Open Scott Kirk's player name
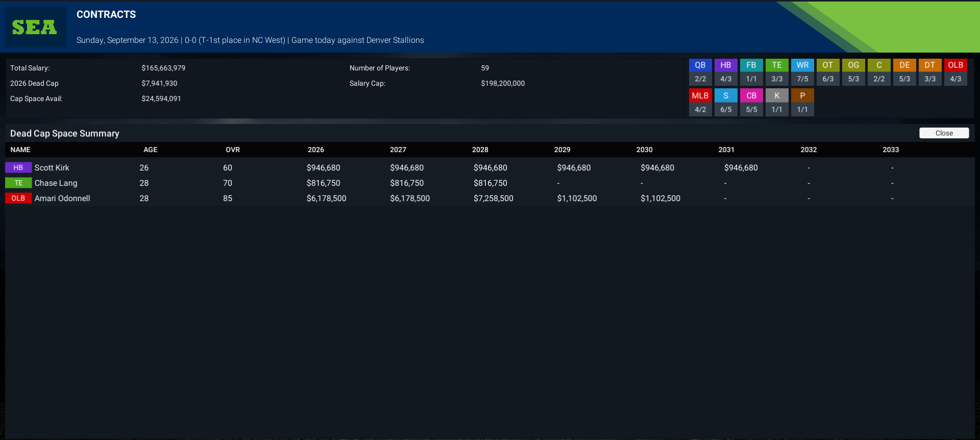The image size is (980, 440). (x=52, y=168)
